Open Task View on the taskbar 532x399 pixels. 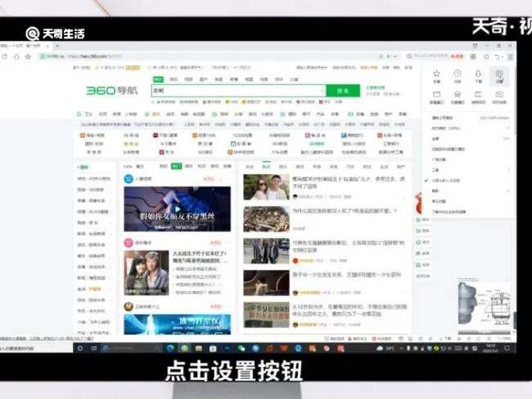94,348
